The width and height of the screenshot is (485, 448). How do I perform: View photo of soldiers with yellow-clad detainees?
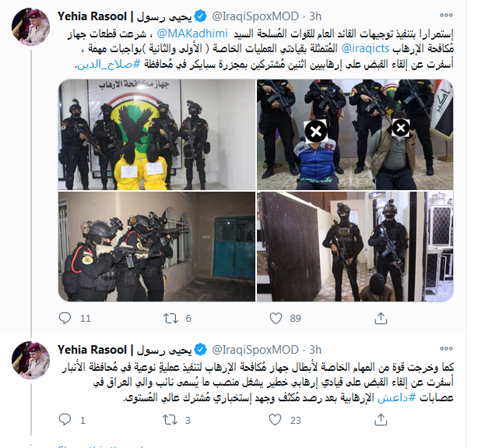156,134
